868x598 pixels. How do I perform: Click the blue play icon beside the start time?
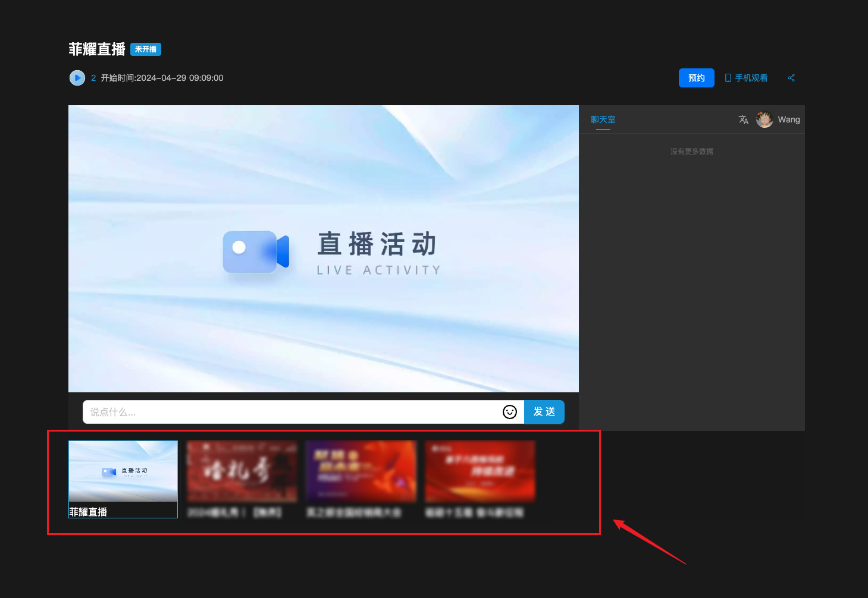(77, 78)
